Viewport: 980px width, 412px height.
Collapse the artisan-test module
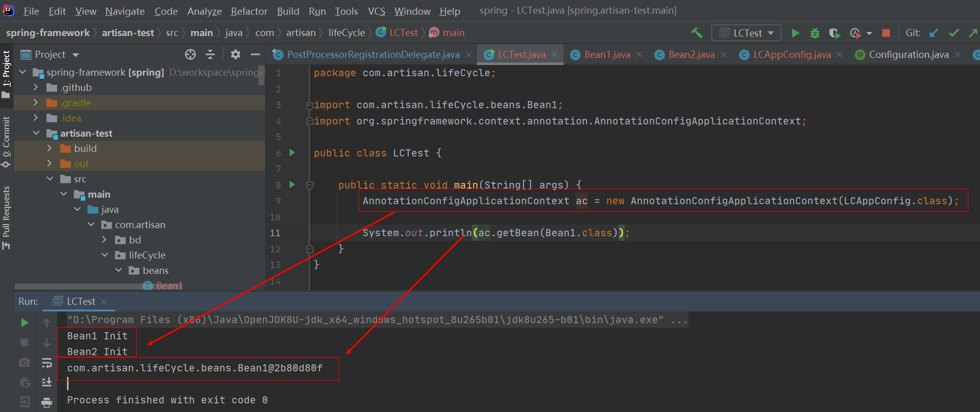click(x=36, y=133)
